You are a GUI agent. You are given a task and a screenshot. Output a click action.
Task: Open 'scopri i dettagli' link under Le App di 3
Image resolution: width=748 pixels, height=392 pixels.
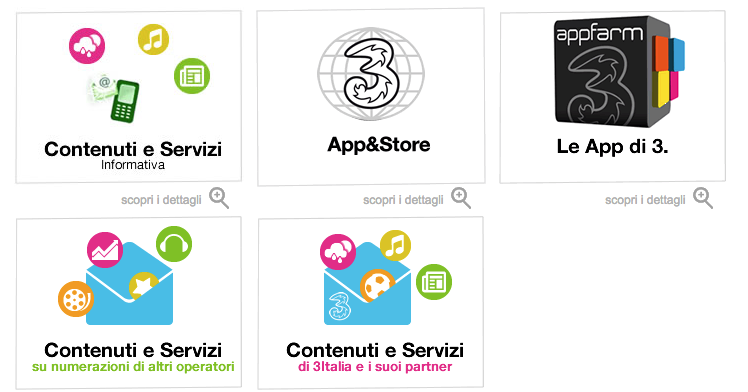[645, 200]
